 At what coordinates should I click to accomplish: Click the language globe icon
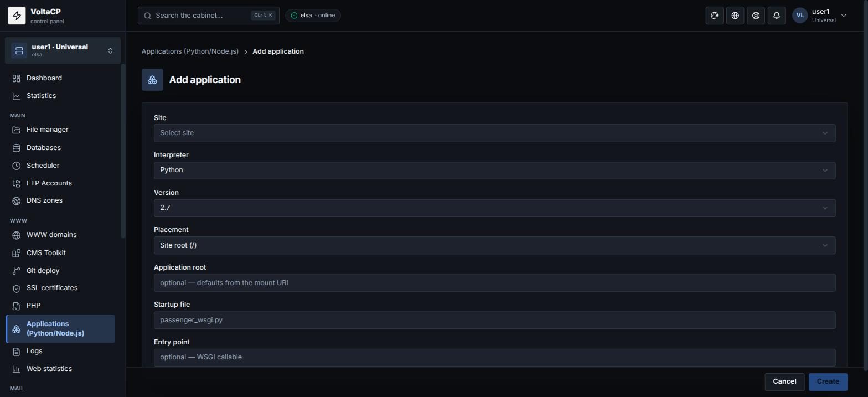(735, 16)
